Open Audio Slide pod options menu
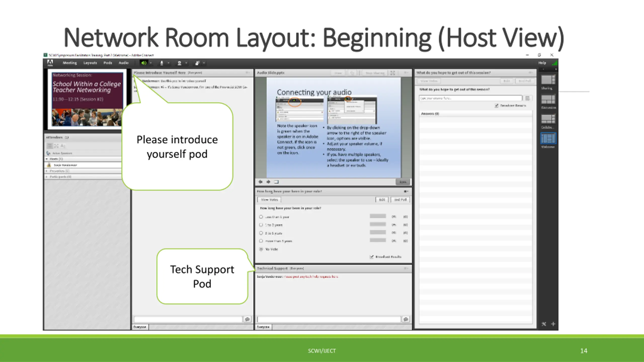The image size is (644, 362). click(x=406, y=73)
